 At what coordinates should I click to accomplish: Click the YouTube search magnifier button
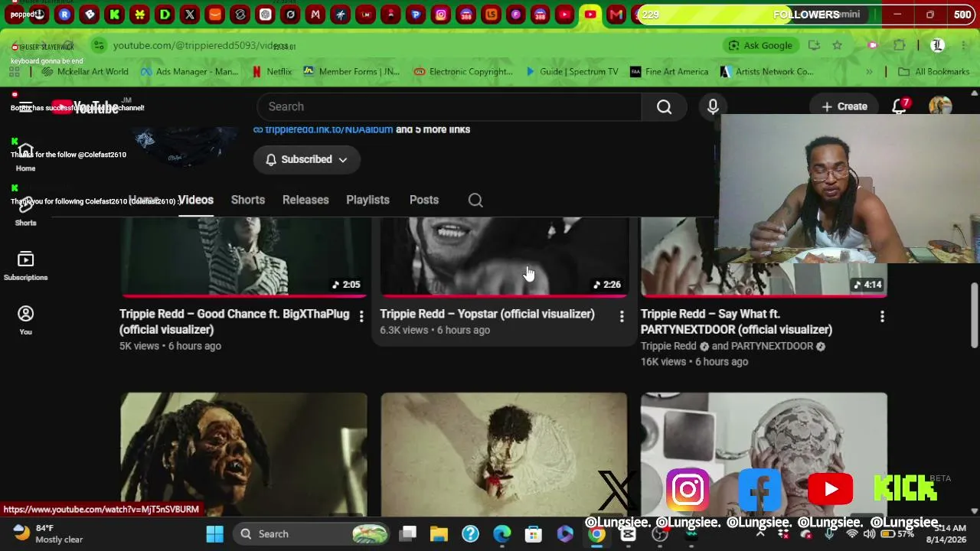pyautogui.click(x=664, y=107)
